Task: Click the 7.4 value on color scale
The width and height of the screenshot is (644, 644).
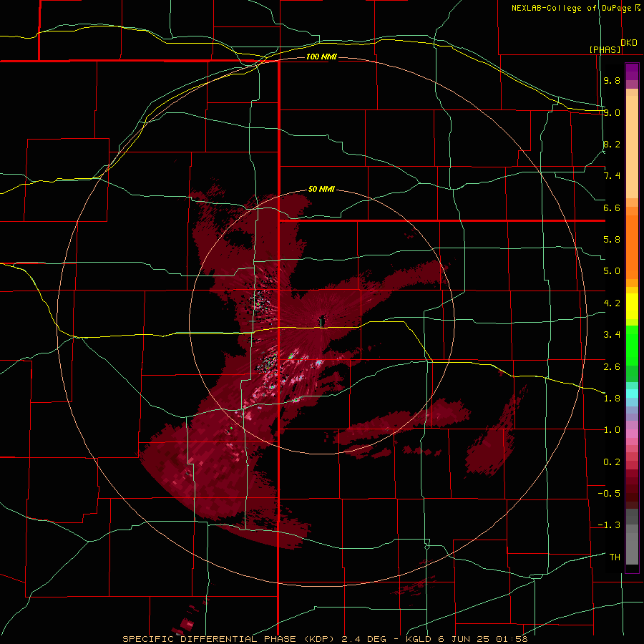Action: 612,176
